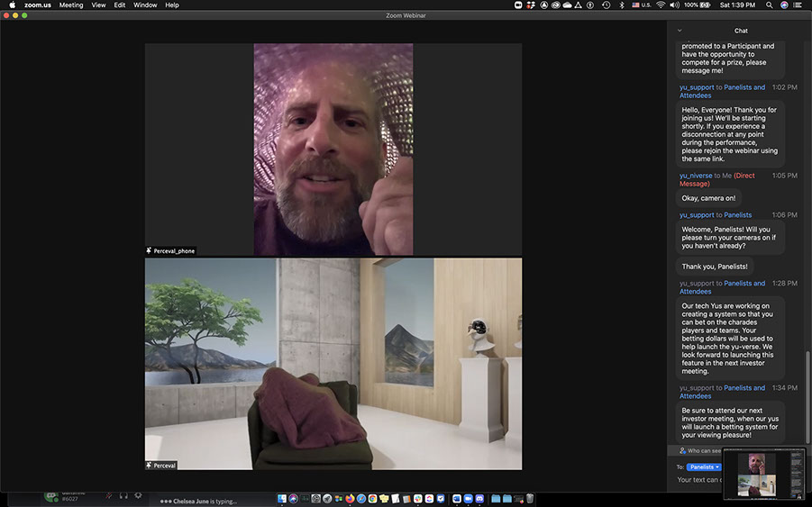Open Discord user settings gear
812x507 pixels.
coord(138,495)
